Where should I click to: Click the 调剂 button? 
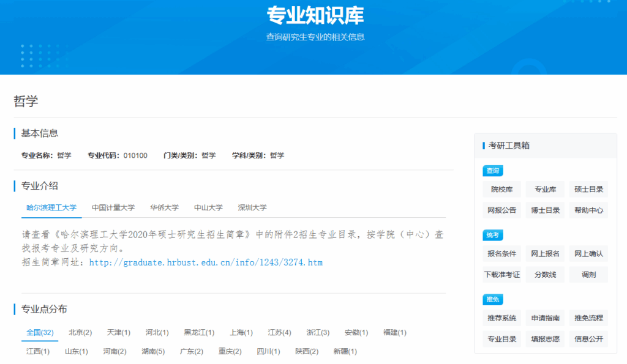point(588,275)
